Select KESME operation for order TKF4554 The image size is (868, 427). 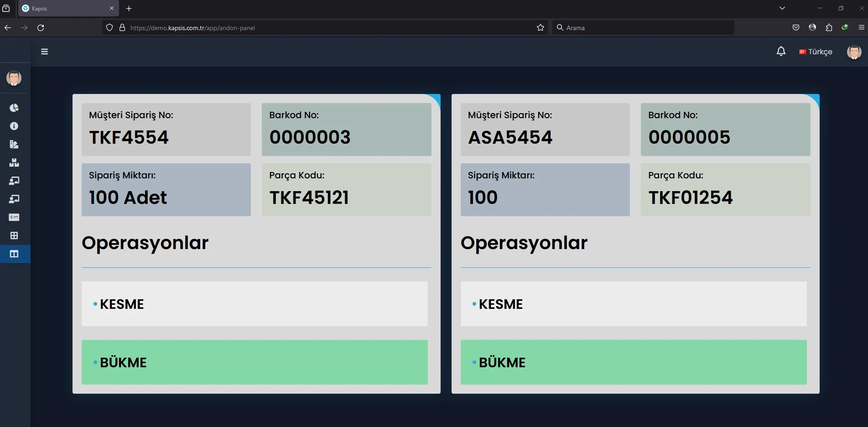[255, 304]
